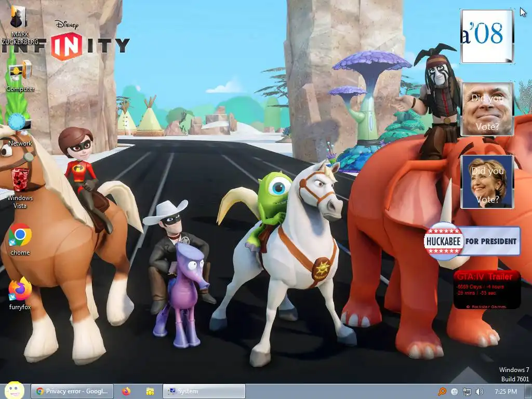Select the Windows Vista recycle bin icon

(20, 189)
